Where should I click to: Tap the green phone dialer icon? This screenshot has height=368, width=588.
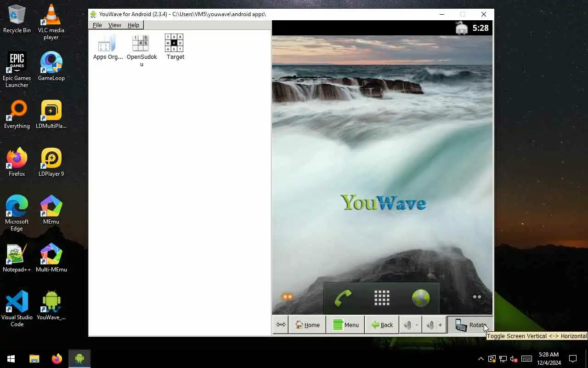[343, 298]
